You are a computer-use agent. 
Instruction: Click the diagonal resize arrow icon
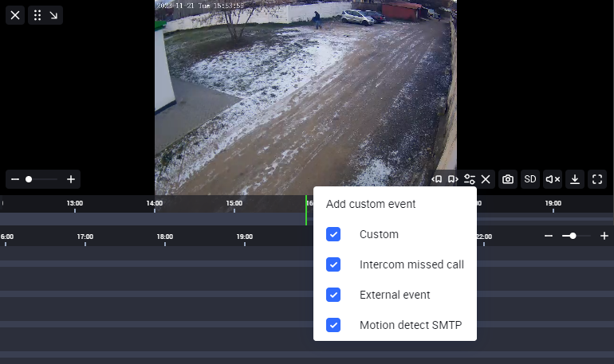click(x=54, y=15)
